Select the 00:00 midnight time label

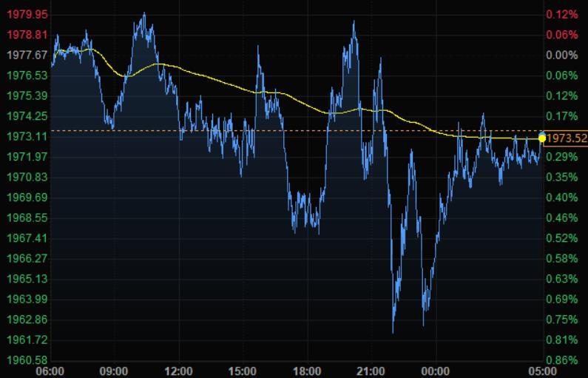435,371
